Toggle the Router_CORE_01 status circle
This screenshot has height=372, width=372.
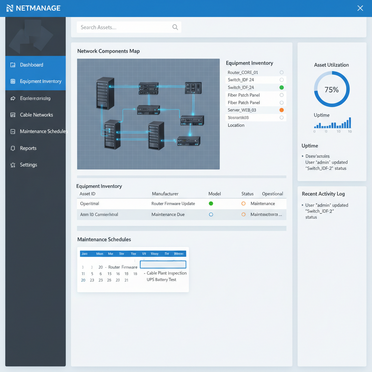(282, 72)
